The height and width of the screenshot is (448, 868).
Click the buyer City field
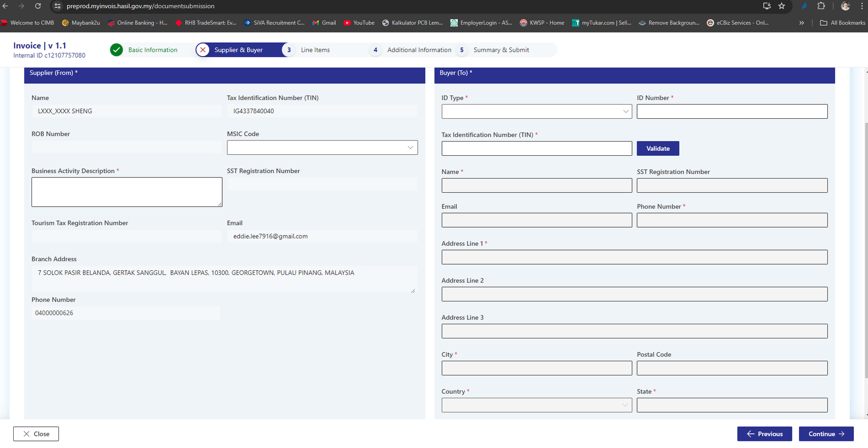tap(537, 368)
